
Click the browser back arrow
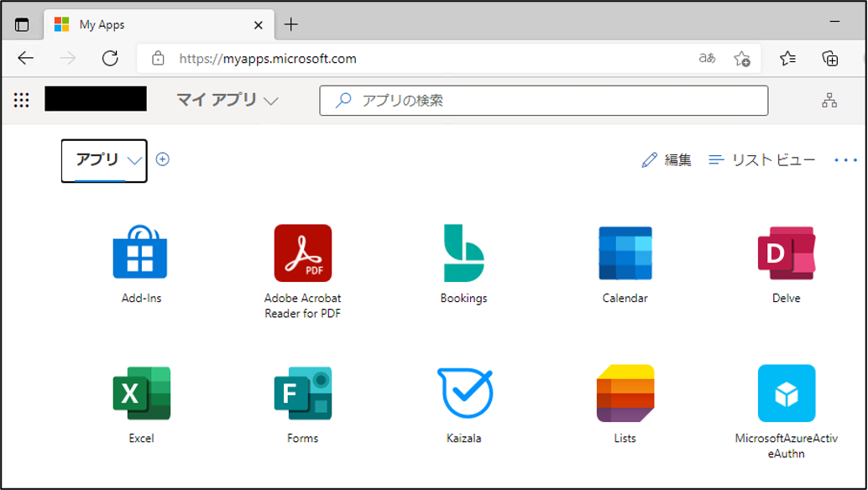(x=26, y=58)
